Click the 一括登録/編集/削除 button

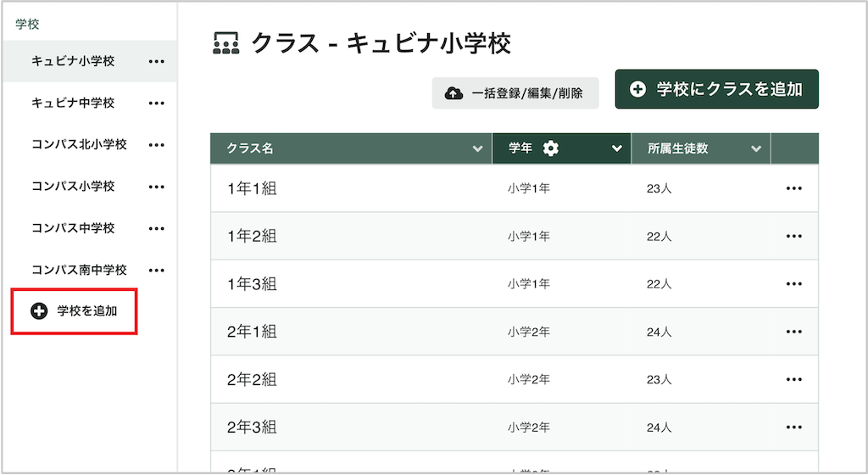point(515,93)
